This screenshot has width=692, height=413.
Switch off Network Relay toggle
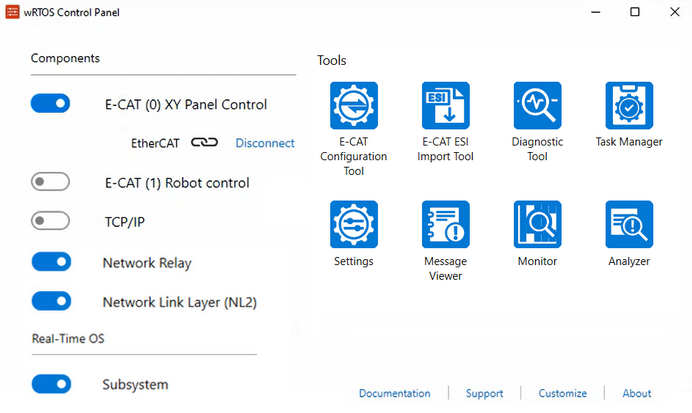(x=51, y=262)
